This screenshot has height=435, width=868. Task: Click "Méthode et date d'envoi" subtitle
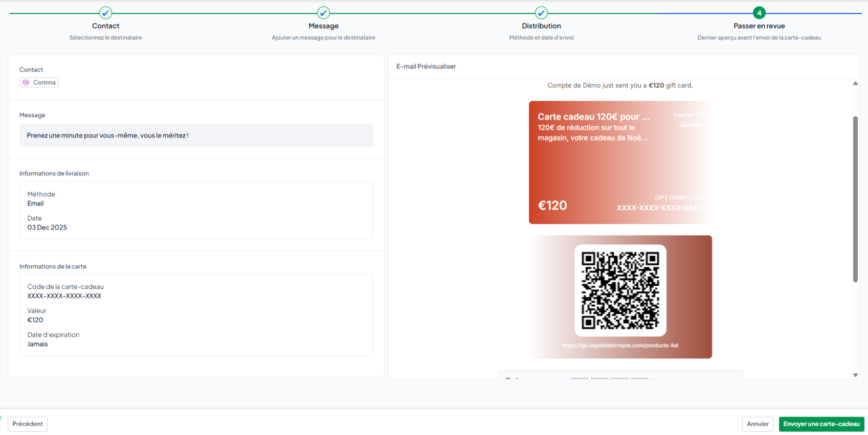(541, 38)
